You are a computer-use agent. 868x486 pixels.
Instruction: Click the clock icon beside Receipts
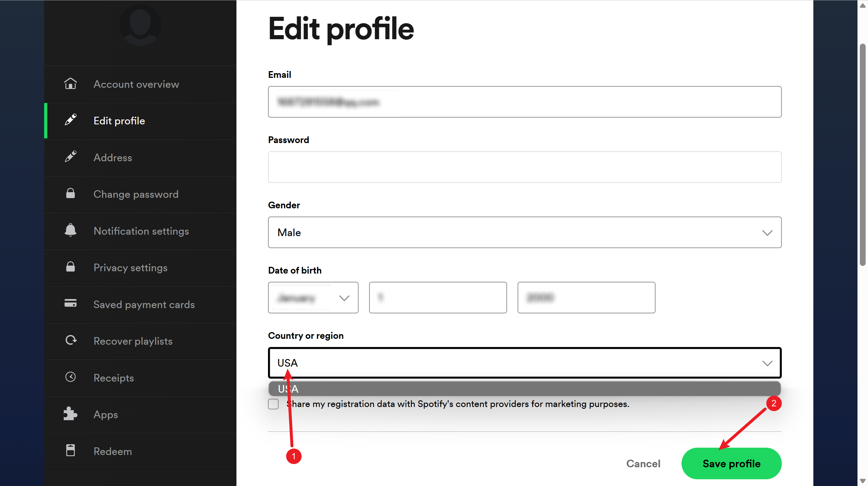click(70, 377)
